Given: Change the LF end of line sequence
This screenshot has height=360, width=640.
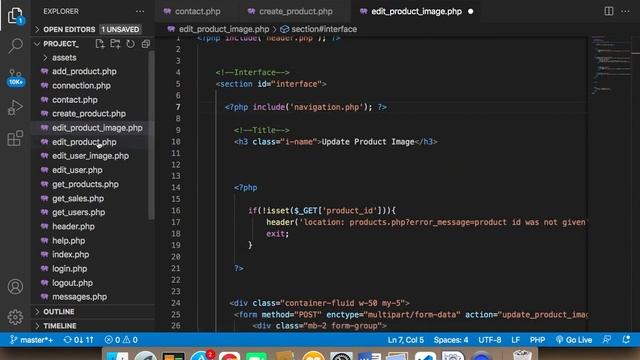Looking at the screenshot, I should (516, 340).
